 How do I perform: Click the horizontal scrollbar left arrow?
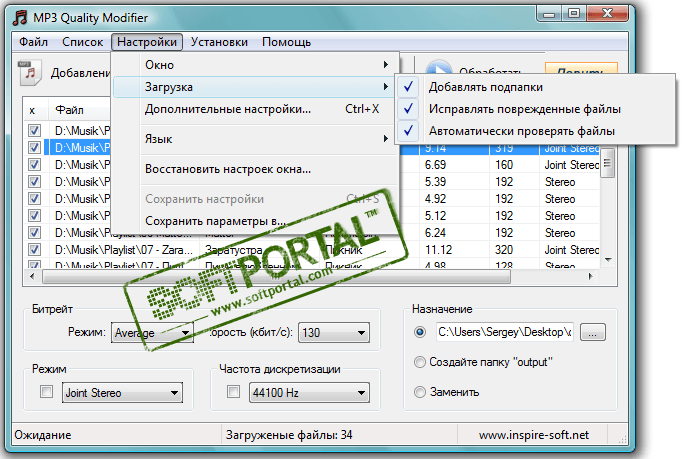(32, 276)
